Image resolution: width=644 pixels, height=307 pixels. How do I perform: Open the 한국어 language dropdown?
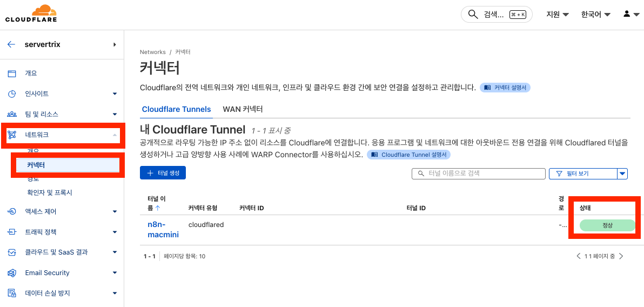595,15
